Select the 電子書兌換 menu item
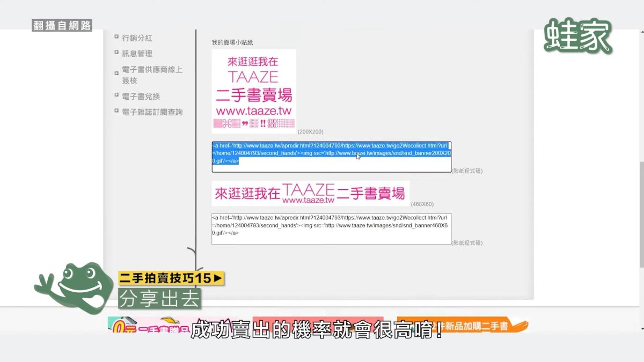This screenshot has height=362, width=644. coord(141,97)
